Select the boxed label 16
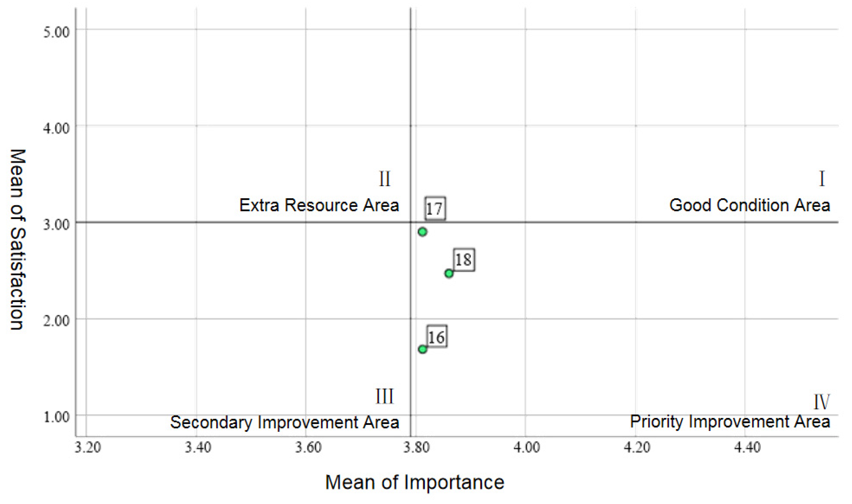The height and width of the screenshot is (504, 852). coord(436,337)
